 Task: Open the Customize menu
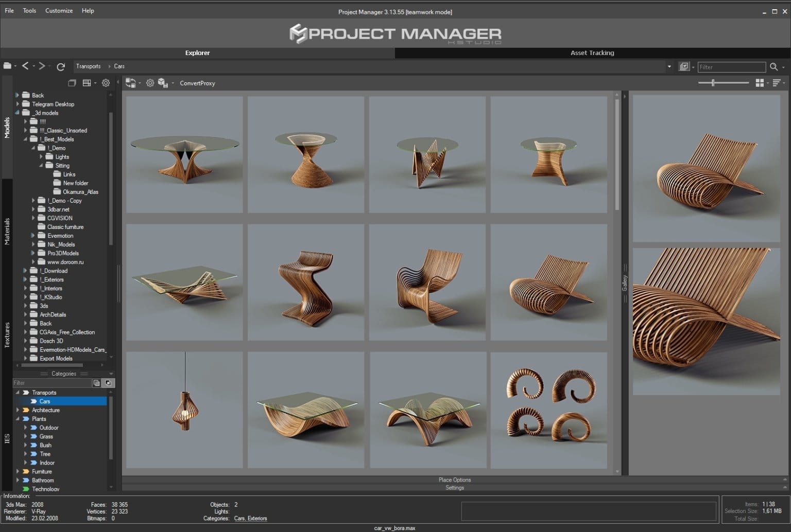click(x=58, y=10)
